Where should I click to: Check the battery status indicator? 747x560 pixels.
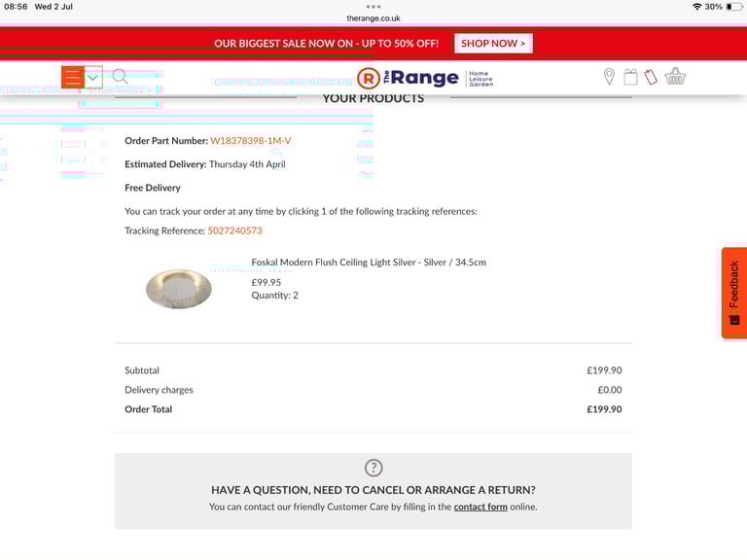tap(735, 7)
